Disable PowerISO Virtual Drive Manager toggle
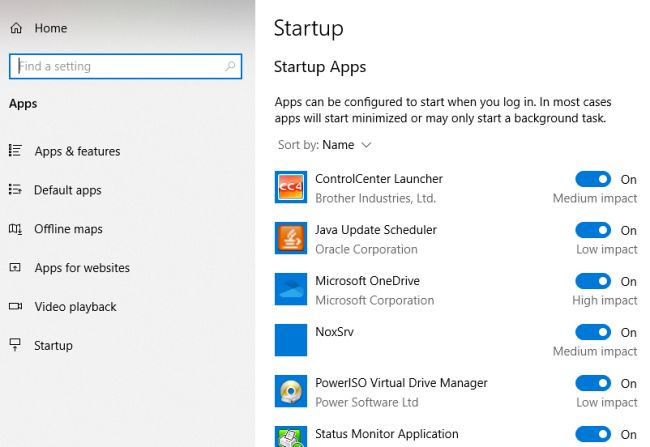The width and height of the screenshot is (650, 447). tap(593, 383)
